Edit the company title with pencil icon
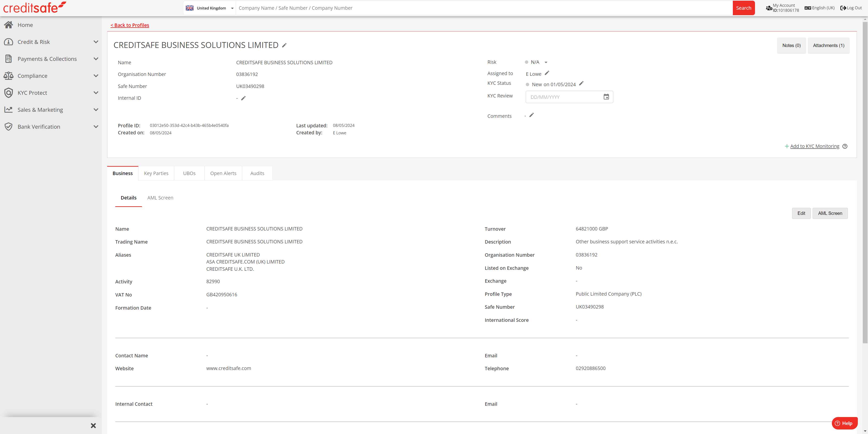Image resolution: width=868 pixels, height=434 pixels. [284, 45]
